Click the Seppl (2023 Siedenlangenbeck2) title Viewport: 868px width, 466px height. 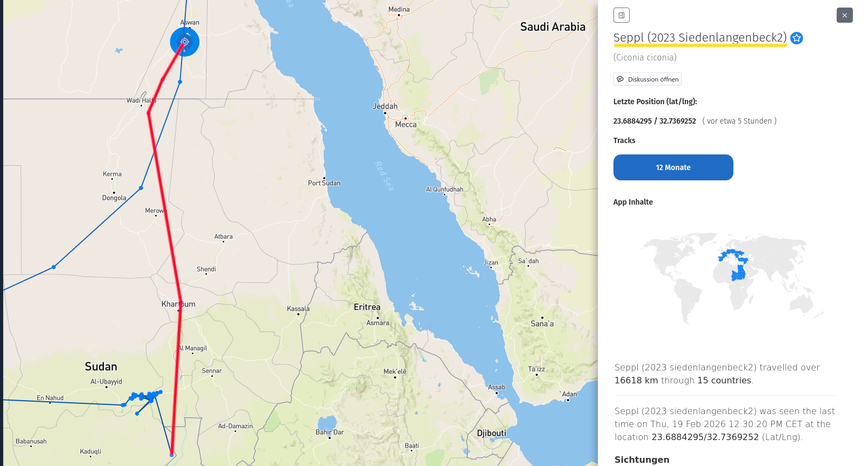[x=700, y=37]
